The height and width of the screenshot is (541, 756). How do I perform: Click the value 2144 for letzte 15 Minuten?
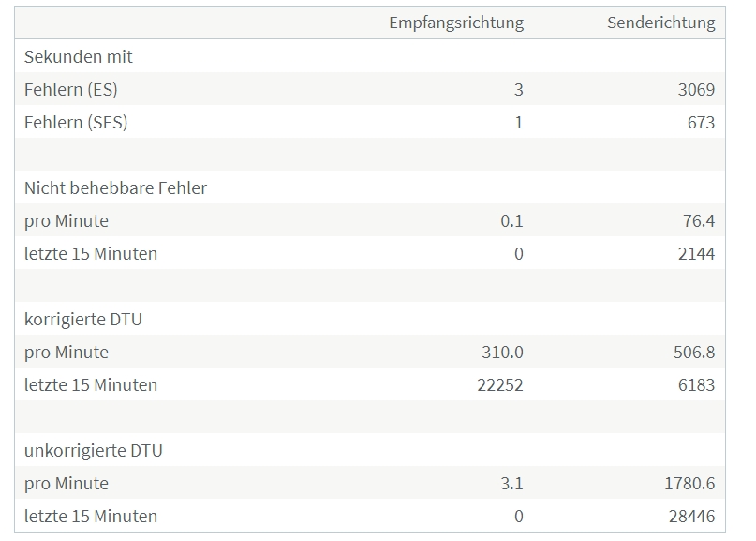696,253
